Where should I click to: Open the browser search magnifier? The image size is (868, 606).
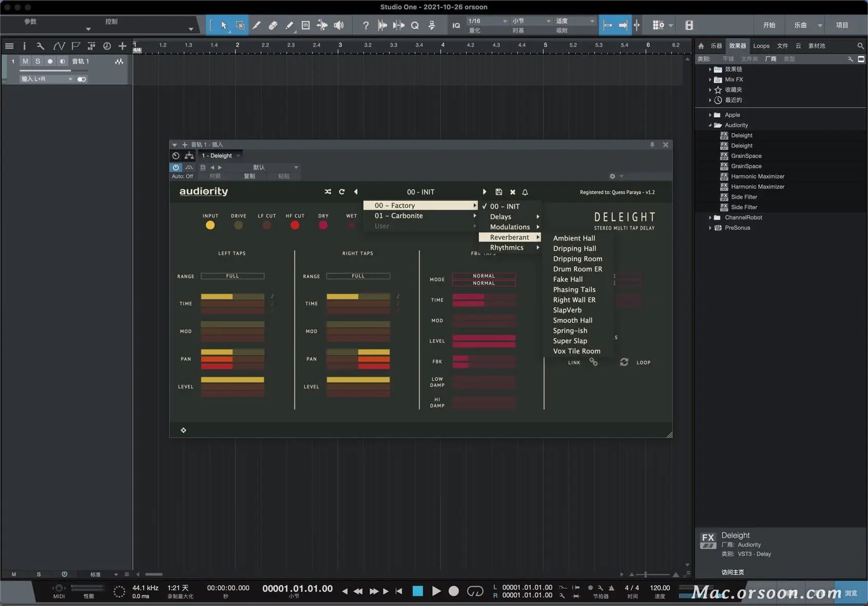pos(860,46)
